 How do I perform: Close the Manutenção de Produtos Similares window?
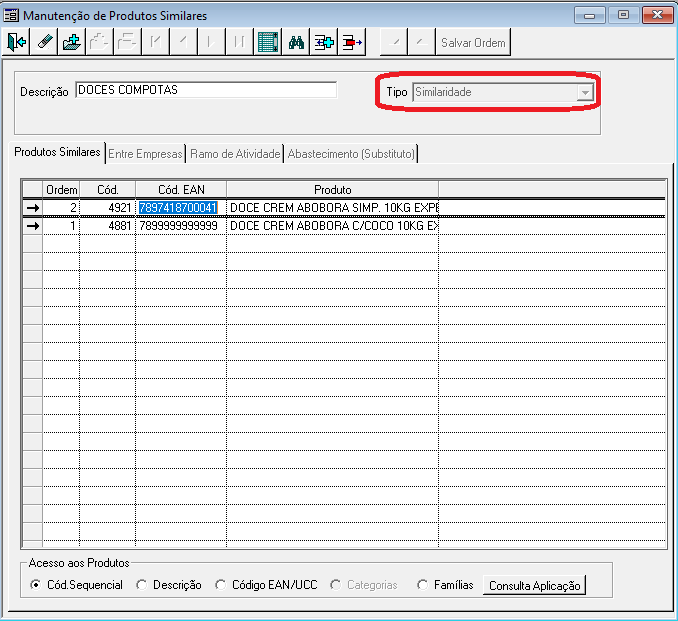(x=657, y=15)
